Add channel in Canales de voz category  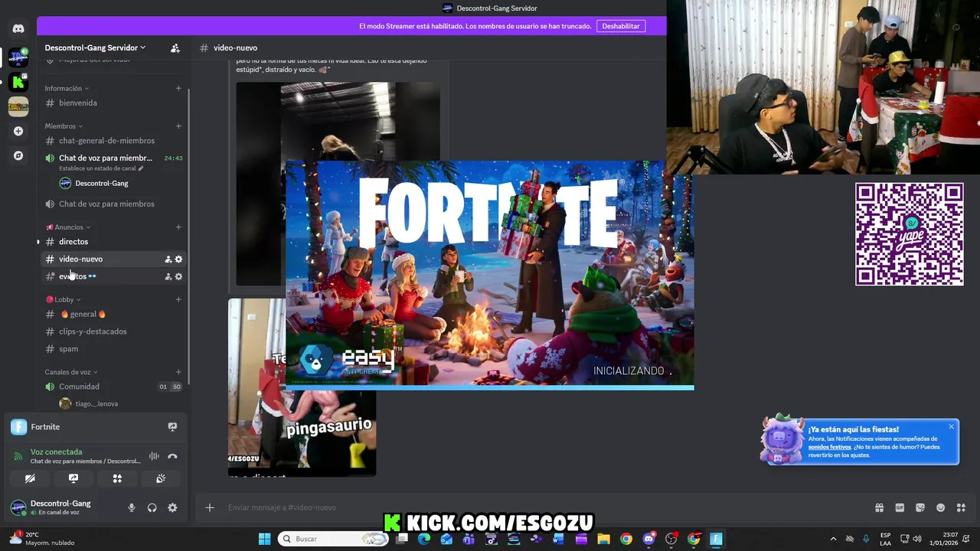[x=178, y=372]
